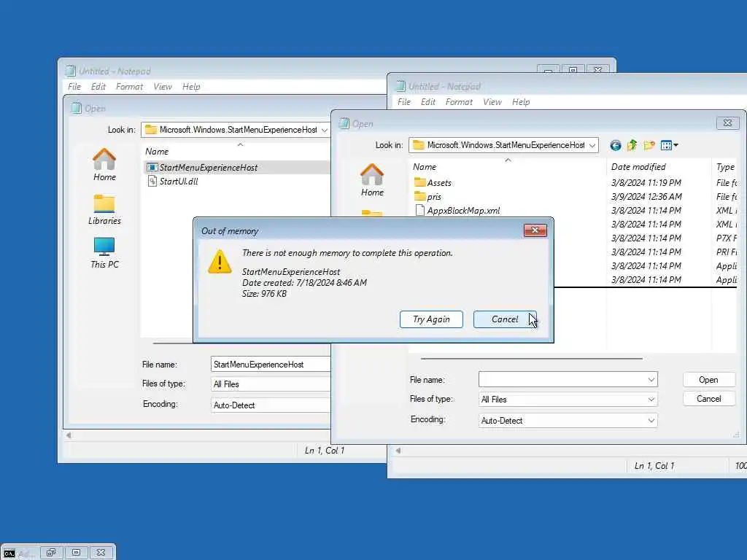Screen dimensions: 747x560
Task: Expand File name dropdown arrow in right dialog
Action: [x=651, y=379]
